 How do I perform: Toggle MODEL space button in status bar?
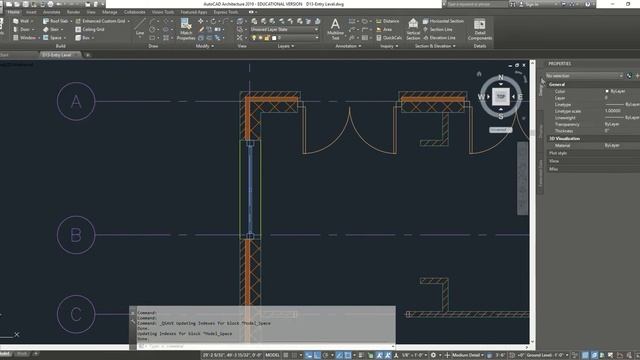click(x=272, y=355)
